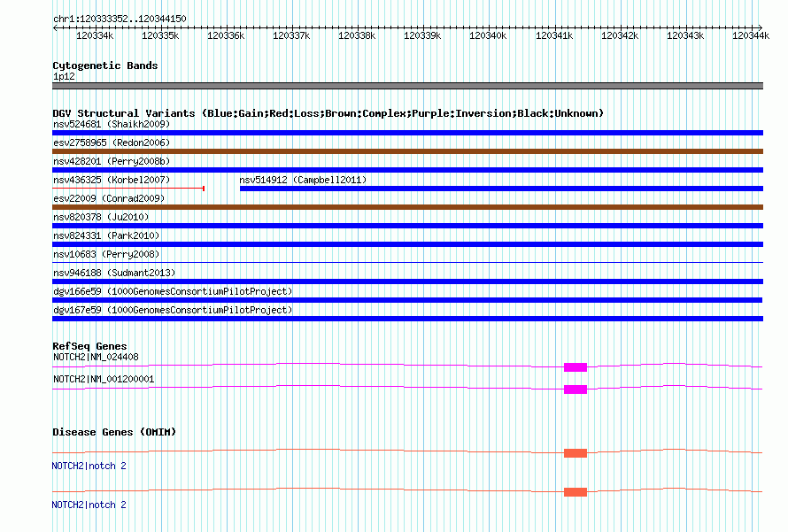Click the 120340k ruler tick label
788x532 pixels.
pyautogui.click(x=488, y=35)
